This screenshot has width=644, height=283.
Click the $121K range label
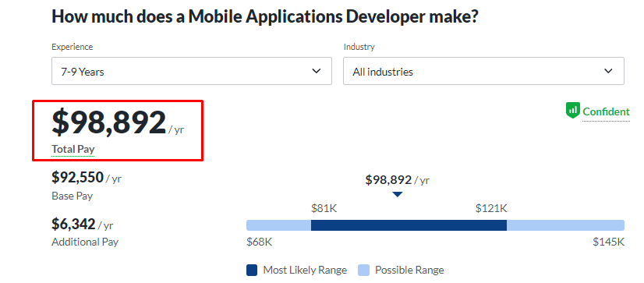coord(491,209)
